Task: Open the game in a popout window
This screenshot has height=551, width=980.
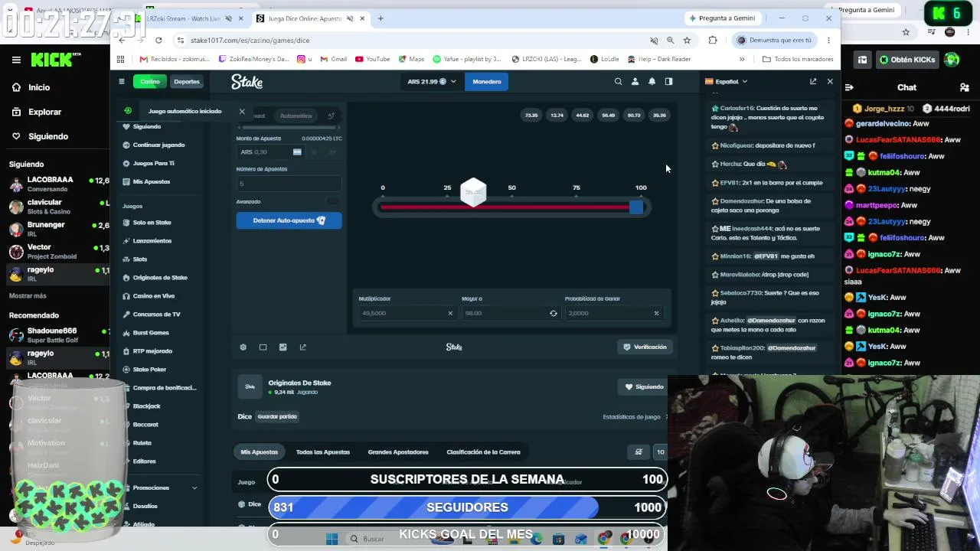Action: (303, 347)
